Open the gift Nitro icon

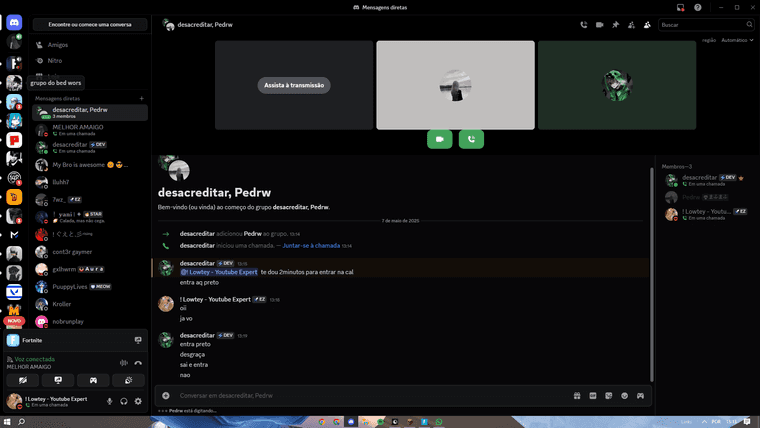[x=577, y=396]
